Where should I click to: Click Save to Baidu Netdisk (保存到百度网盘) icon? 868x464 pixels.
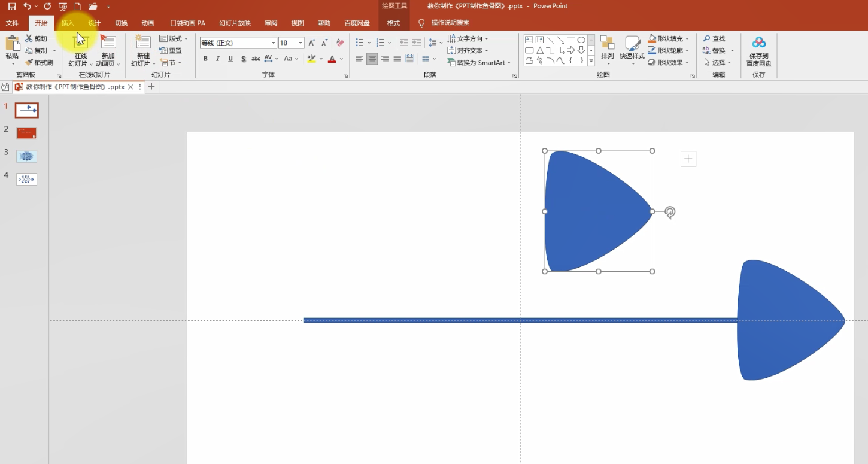759,43
